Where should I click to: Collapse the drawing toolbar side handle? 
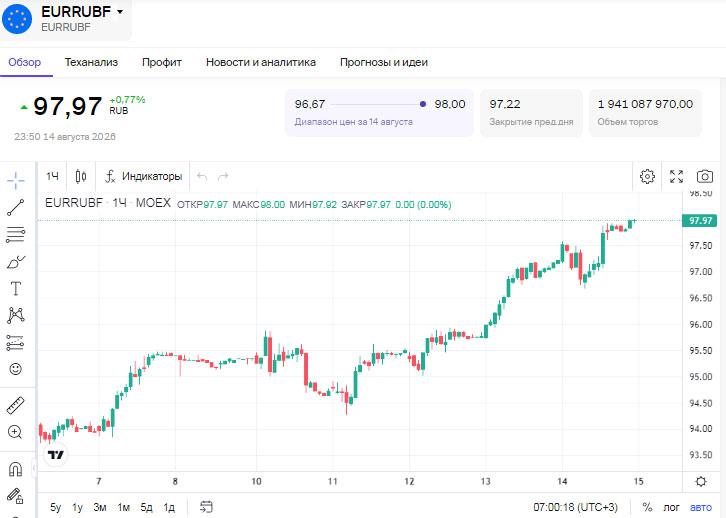coord(34,468)
